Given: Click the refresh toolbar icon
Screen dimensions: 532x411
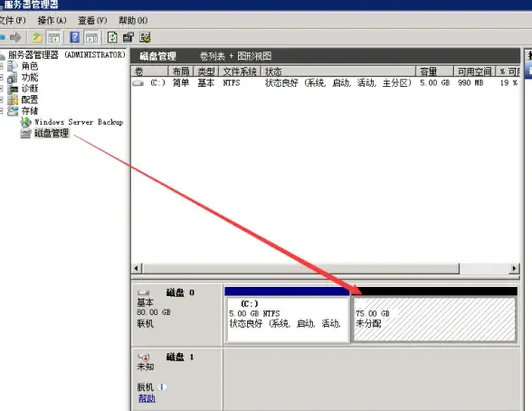Looking at the screenshot, I should pyautogui.click(x=112, y=37).
